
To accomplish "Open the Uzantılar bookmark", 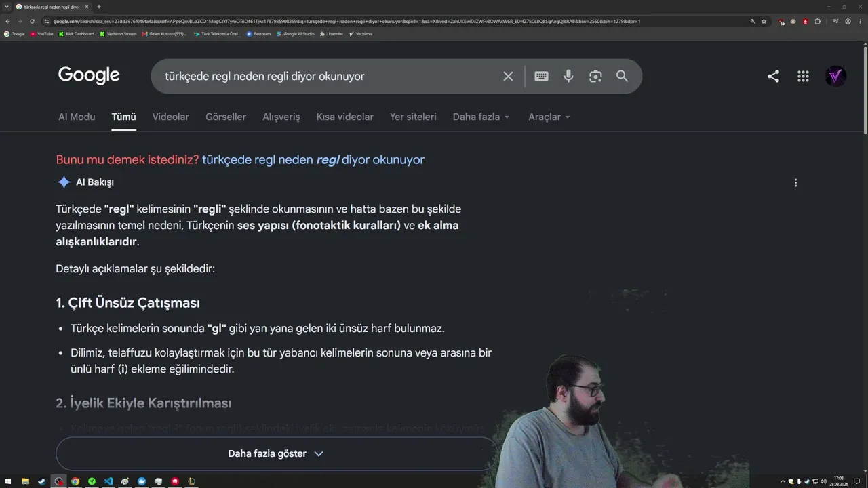I will point(332,33).
